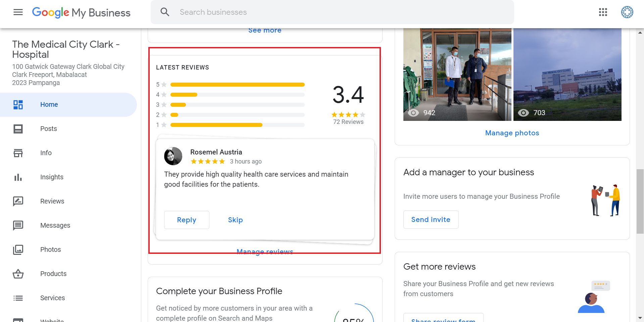
Task: Select Home in the sidebar
Action: [x=49, y=105]
